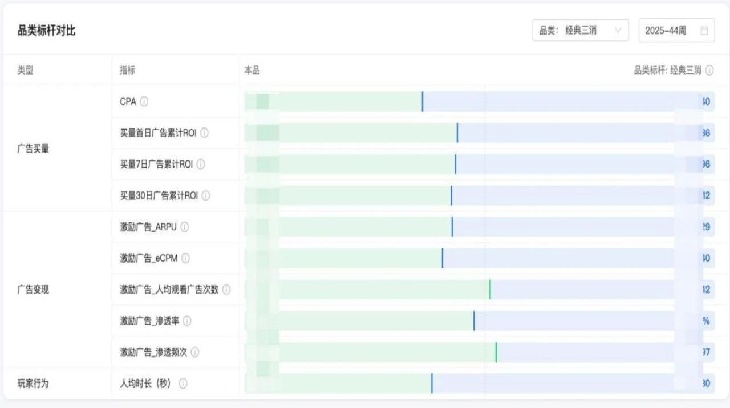Click the 激励广告_渗透频次 green bar marker

[x=496, y=352]
